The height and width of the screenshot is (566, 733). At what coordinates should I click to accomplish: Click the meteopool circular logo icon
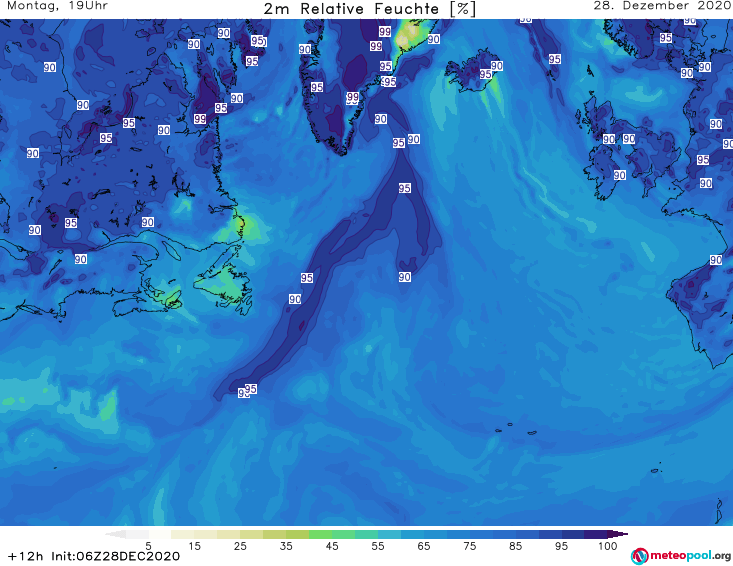(640, 556)
